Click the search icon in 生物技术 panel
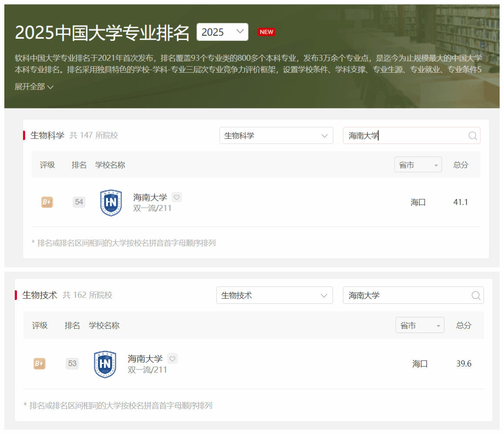The height and width of the screenshot is (434, 504). coord(476,296)
